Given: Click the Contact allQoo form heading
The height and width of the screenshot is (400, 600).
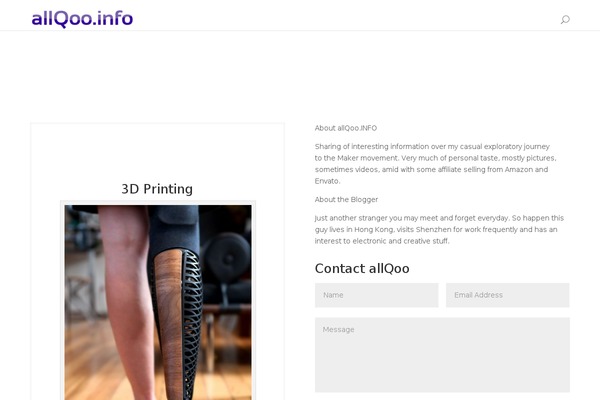Looking at the screenshot, I should (x=362, y=268).
